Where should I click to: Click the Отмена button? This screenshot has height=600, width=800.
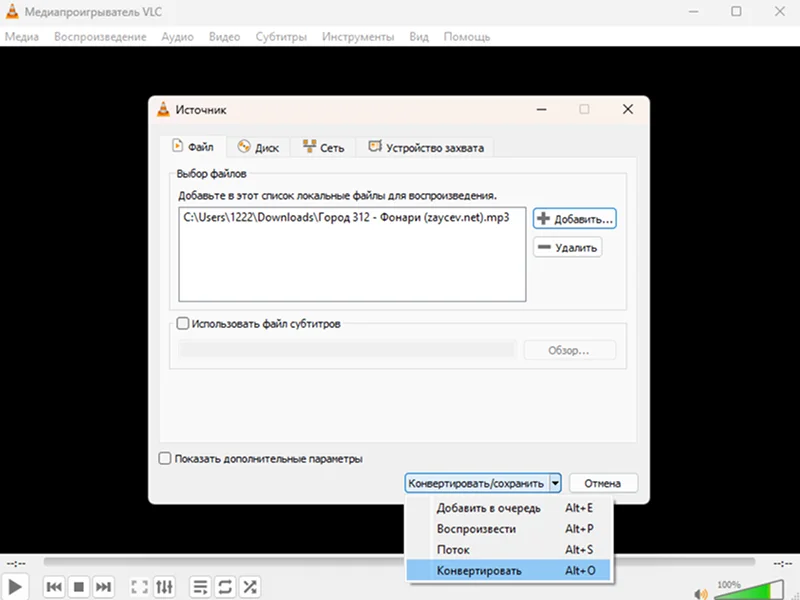603,483
